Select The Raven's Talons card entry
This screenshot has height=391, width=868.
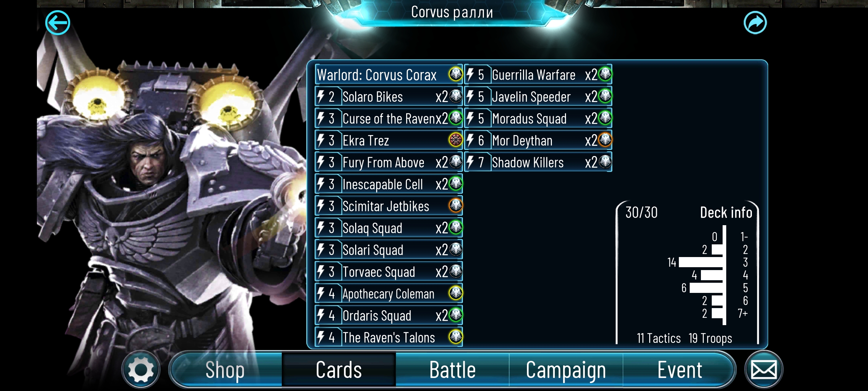pyautogui.click(x=389, y=337)
